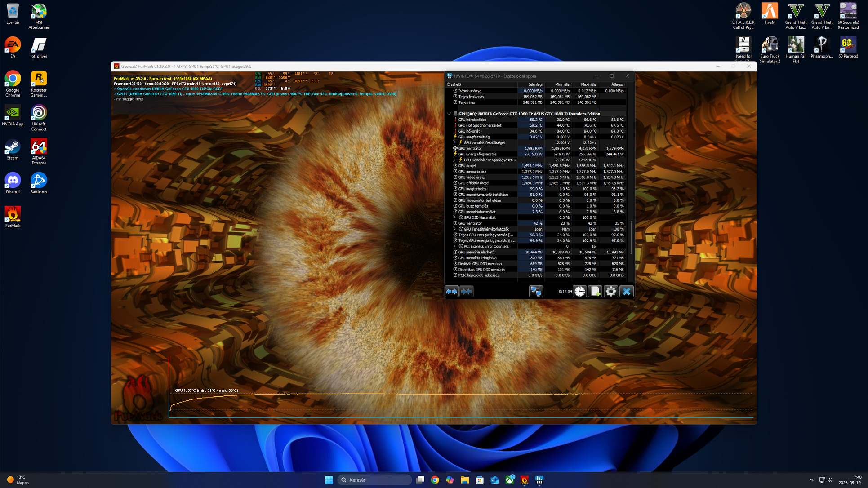Open HWiNFO remote network monitors icon
The height and width of the screenshot is (488, 868).
(536, 292)
